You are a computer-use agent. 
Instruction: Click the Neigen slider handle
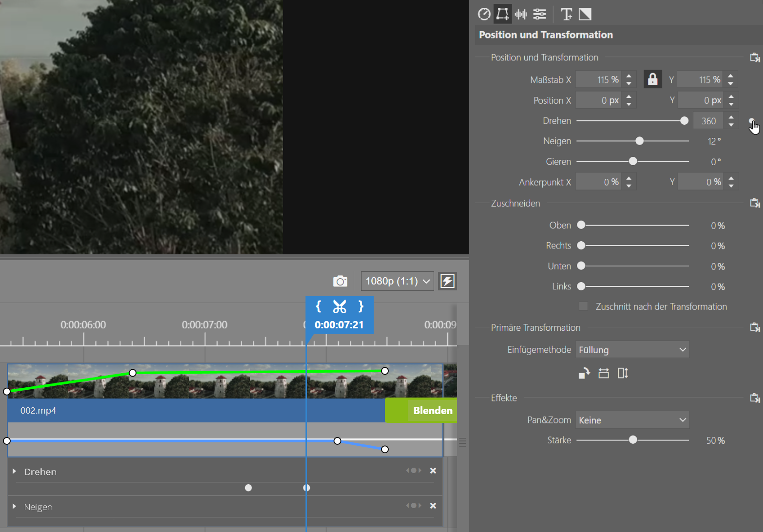[639, 141]
